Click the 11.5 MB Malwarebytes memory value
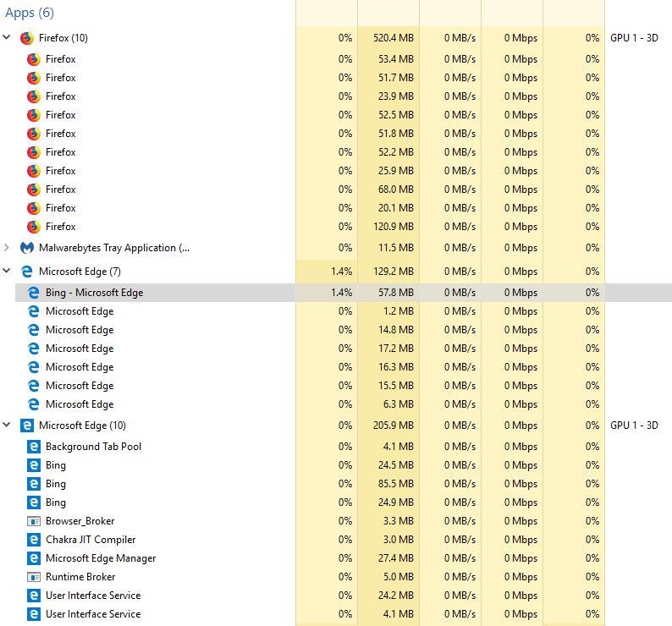Viewport: 672px width, 626px height. click(395, 248)
